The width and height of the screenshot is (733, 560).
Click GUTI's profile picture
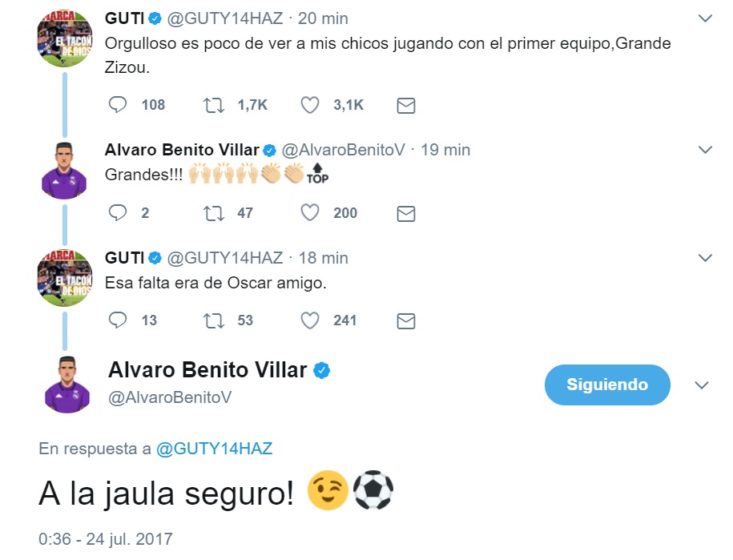(65, 38)
